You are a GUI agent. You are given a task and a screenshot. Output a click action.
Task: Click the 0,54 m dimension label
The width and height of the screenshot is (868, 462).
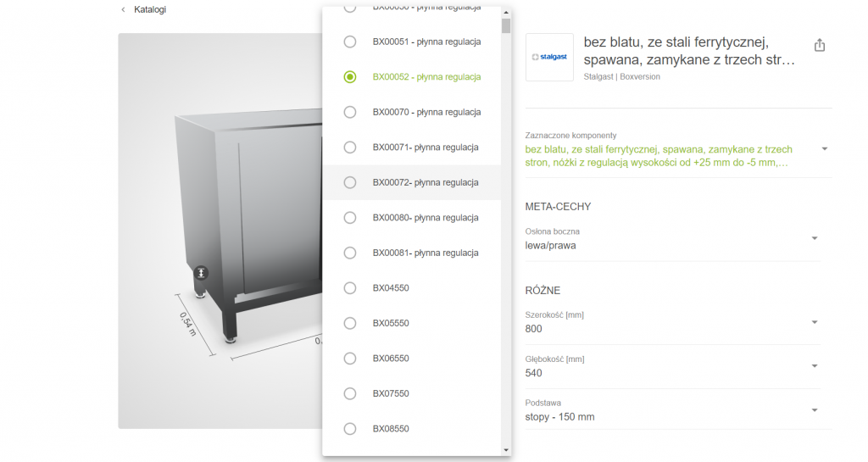point(188,324)
